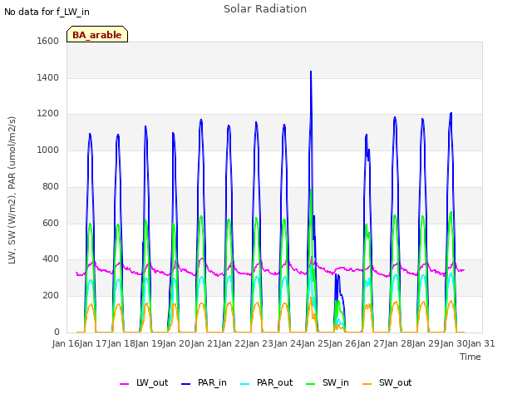Toggle the LW_out legend entry
Viewport: 532px width, 399px height.
[144, 383]
